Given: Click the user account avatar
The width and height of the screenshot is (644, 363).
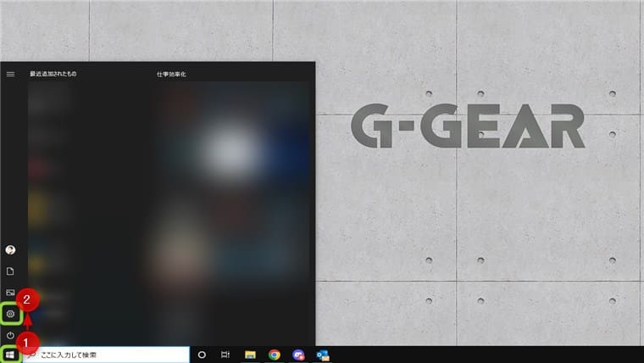Looking at the screenshot, I should [10, 250].
